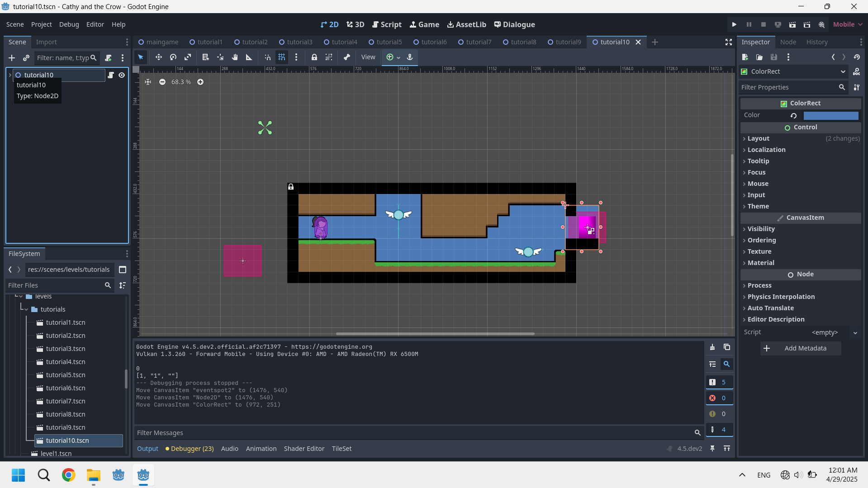
Task: Activate the Ruler Mode tool
Action: 249,57
